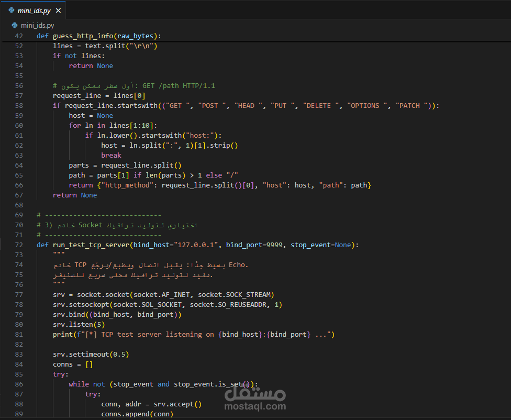511x420 pixels.
Task: Click srv.listen(5) on line 80
Action: click(79, 325)
